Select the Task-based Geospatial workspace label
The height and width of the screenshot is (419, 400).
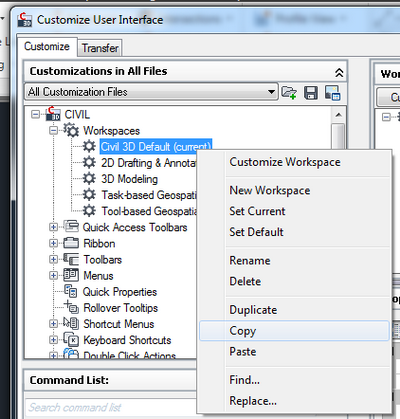149,195
